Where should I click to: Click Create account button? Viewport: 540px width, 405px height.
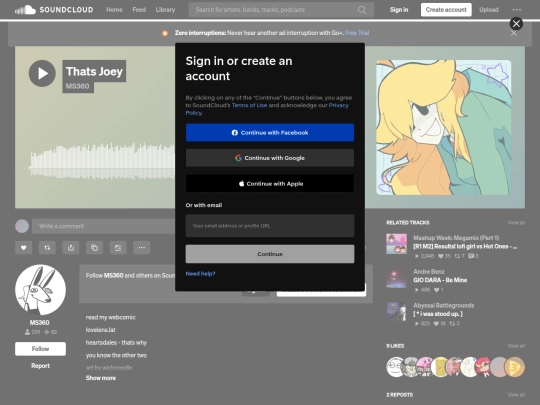point(446,10)
